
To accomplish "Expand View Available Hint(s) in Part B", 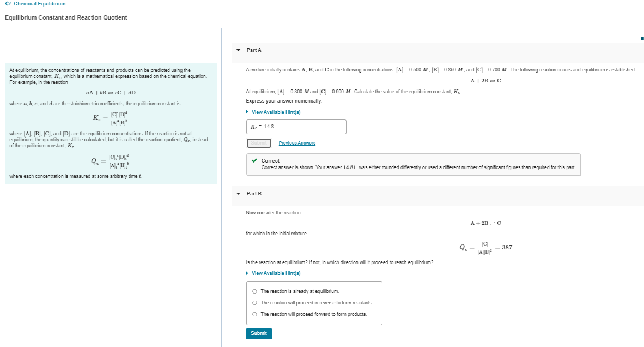I will (x=274, y=273).
